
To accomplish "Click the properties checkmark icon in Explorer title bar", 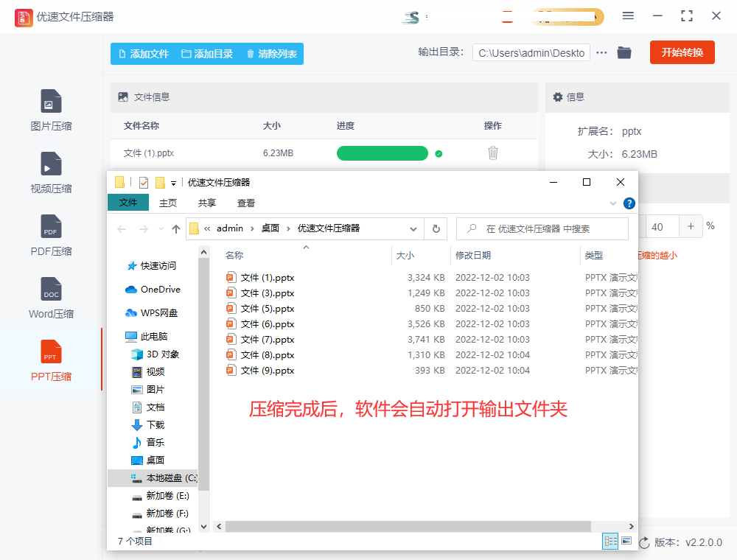I will (x=144, y=182).
